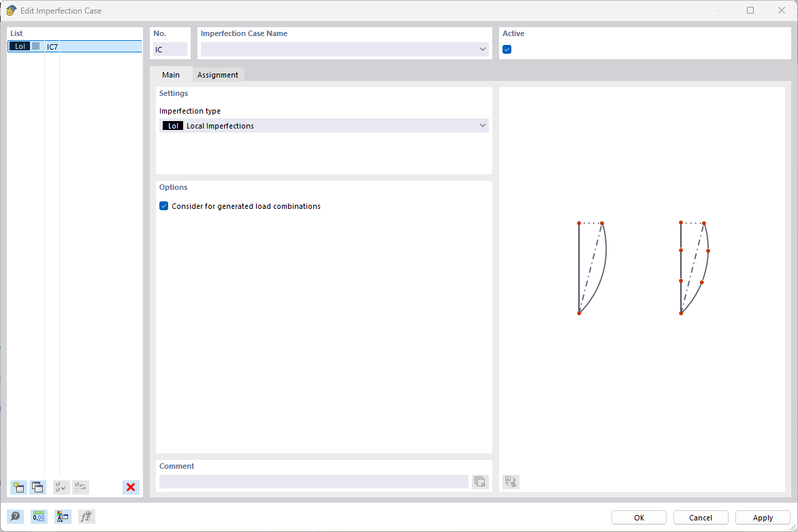Select all items in list

coord(61,487)
